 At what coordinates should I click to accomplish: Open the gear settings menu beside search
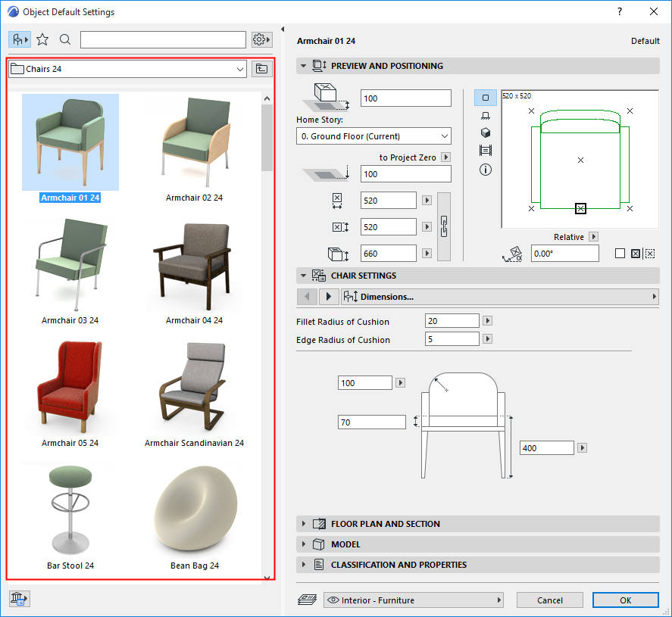261,39
